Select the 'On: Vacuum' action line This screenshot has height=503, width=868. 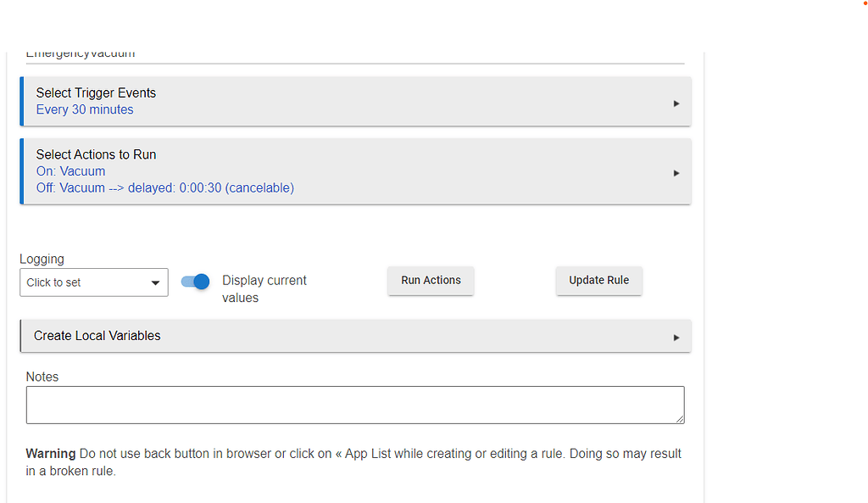pyautogui.click(x=70, y=171)
